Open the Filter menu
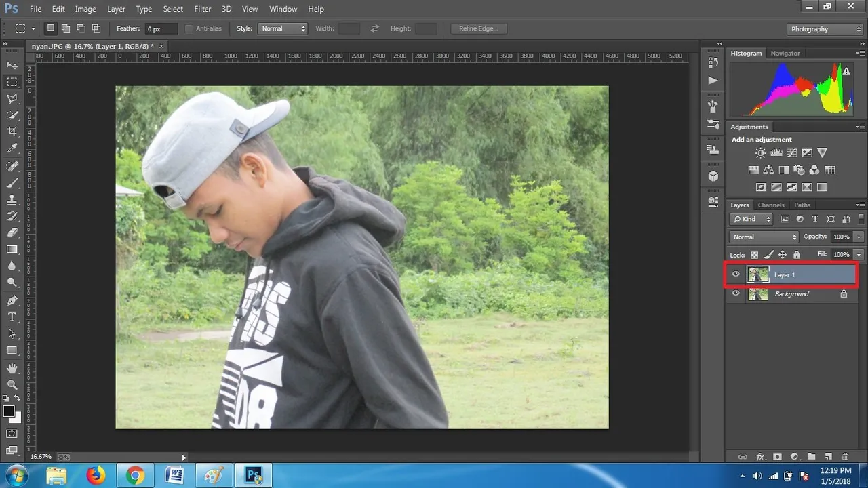 (202, 9)
